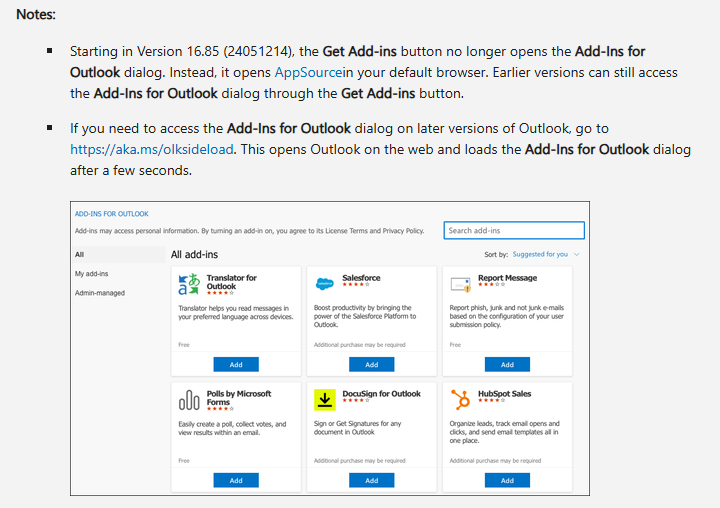This screenshot has height=508, width=720.
Task: Select the All category tab
Action: coord(119,254)
